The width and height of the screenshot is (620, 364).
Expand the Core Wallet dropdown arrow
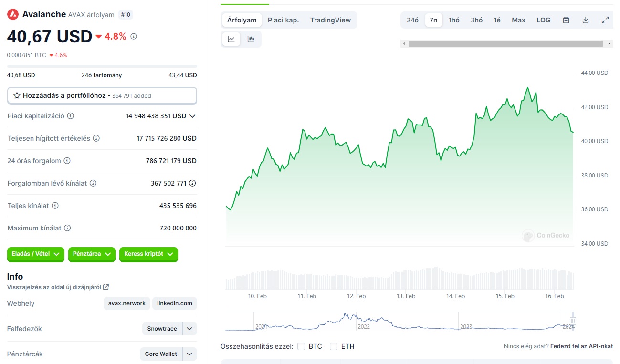190,354
